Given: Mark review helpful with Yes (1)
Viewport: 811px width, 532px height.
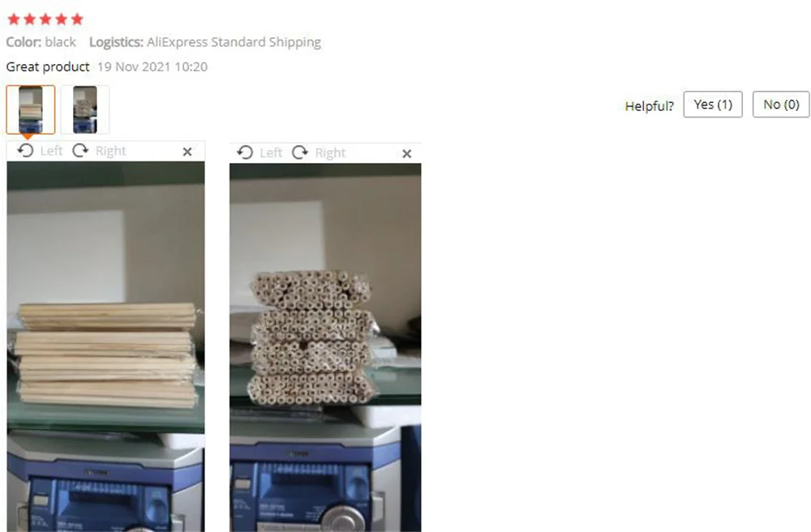Looking at the screenshot, I should (x=713, y=105).
